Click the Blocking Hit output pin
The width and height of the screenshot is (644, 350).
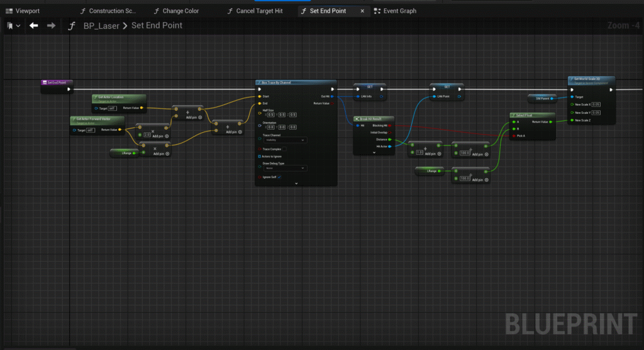pyautogui.click(x=390, y=126)
